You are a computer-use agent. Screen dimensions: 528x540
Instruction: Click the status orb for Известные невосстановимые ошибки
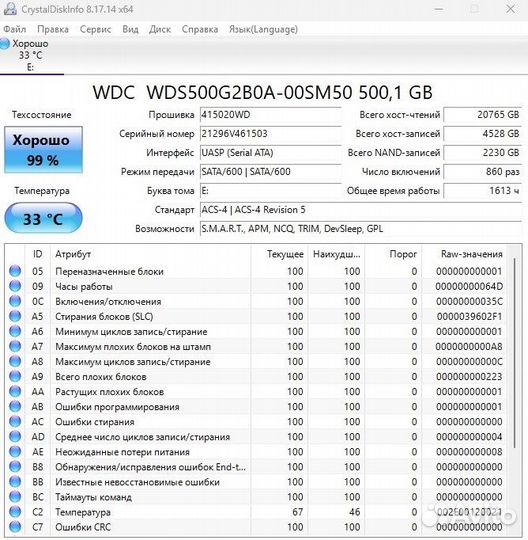(15, 481)
